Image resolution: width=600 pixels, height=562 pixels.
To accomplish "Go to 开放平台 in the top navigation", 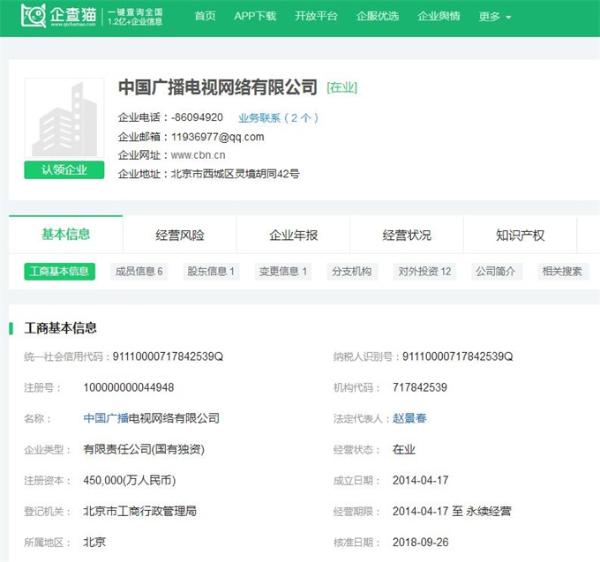I will [x=316, y=16].
